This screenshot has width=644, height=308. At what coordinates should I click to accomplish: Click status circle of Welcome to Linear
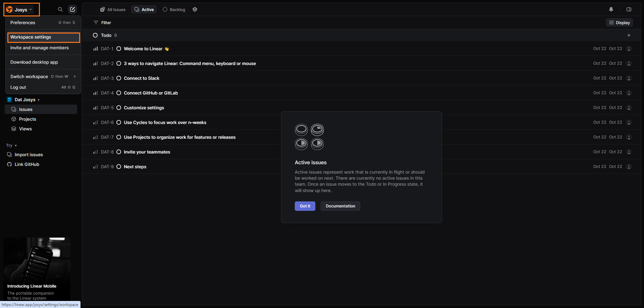click(x=119, y=49)
